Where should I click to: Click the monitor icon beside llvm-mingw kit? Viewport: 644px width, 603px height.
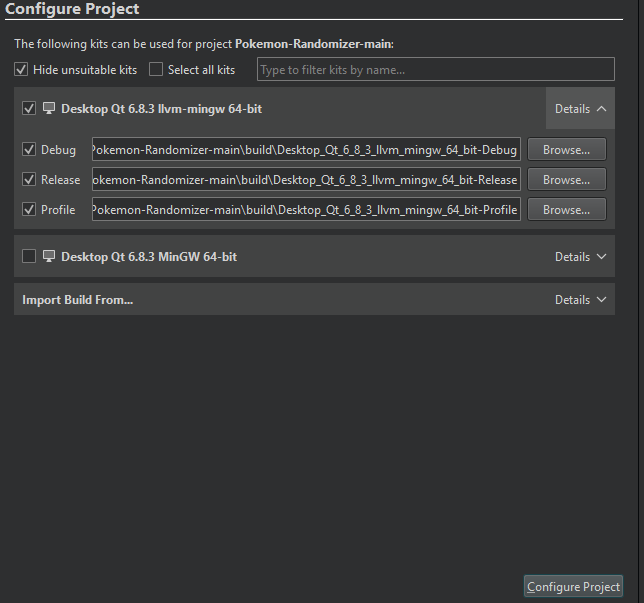[x=49, y=108]
